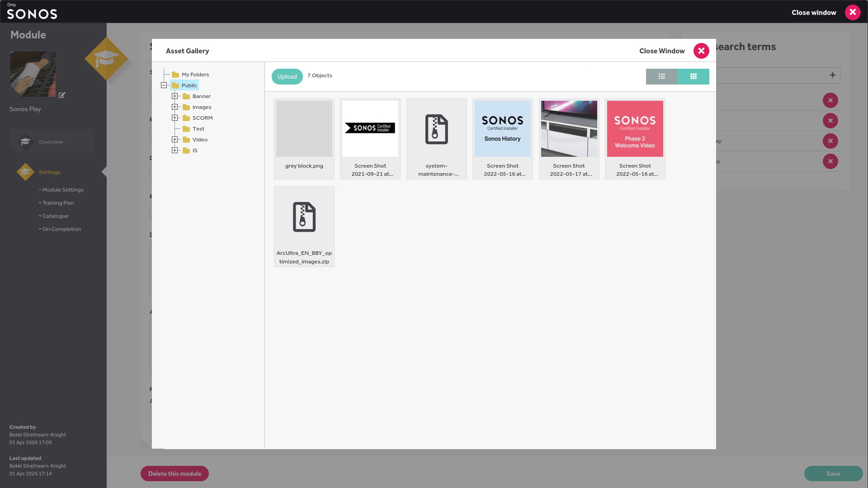Expand the IS folder
The image size is (868, 488).
tap(175, 150)
